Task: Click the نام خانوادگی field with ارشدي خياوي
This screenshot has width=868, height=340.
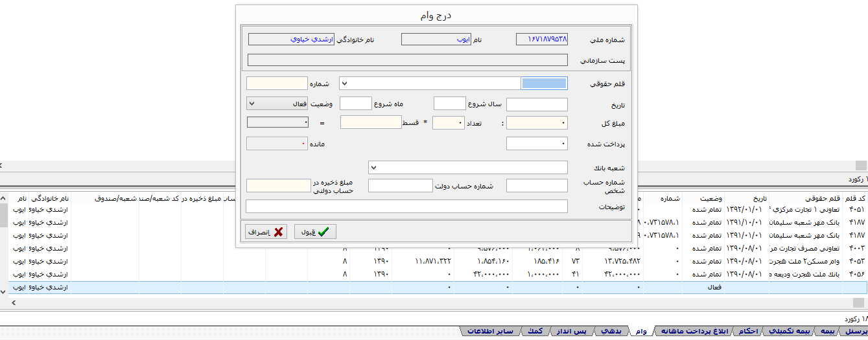Action: tap(291, 40)
